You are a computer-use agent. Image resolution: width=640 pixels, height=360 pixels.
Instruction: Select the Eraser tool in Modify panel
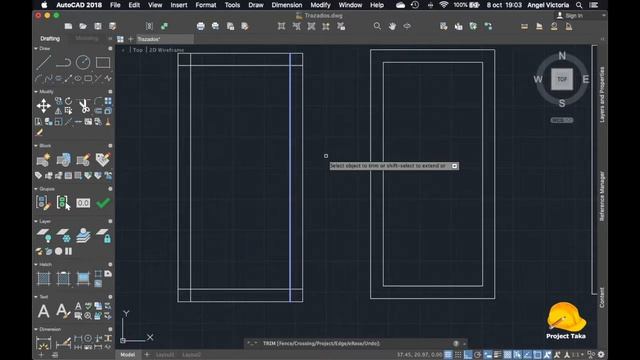[40, 132]
